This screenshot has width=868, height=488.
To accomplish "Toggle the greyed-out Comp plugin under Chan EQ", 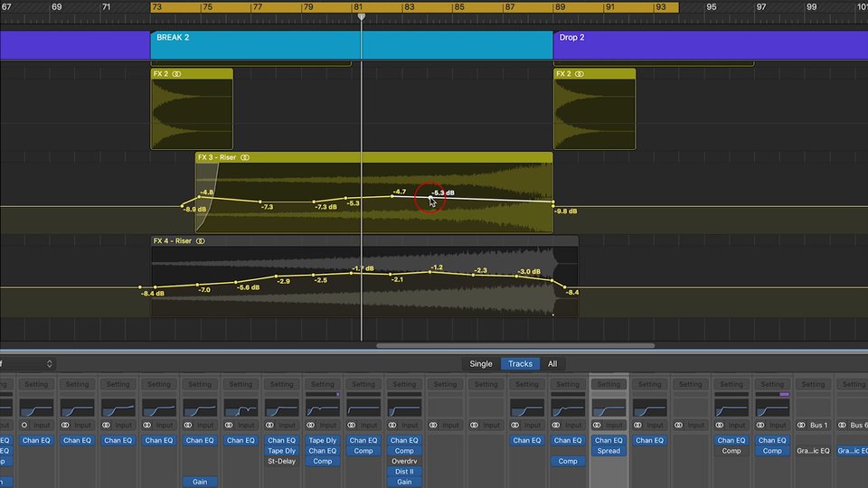I will (x=731, y=451).
